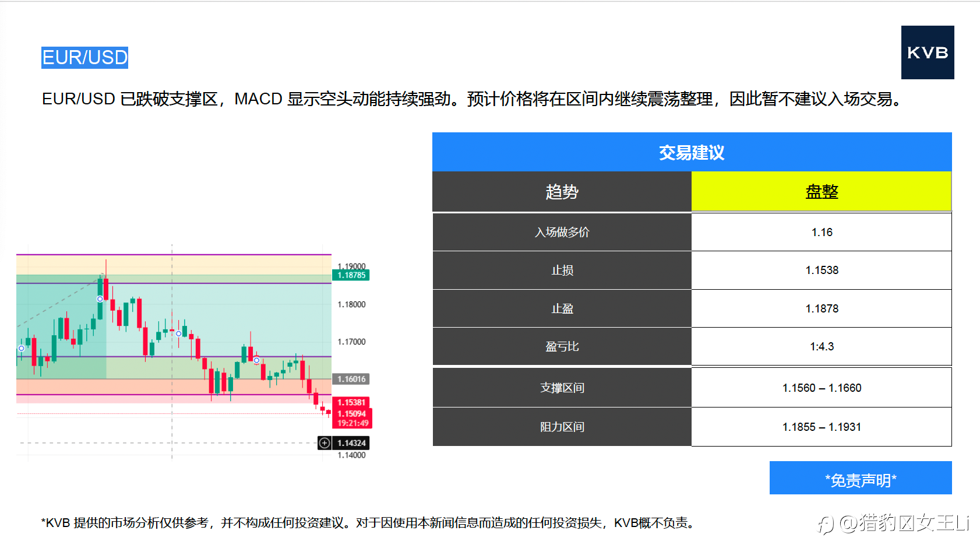Click the 交易建议 table header
This screenshot has height=555, width=980.
(x=692, y=152)
